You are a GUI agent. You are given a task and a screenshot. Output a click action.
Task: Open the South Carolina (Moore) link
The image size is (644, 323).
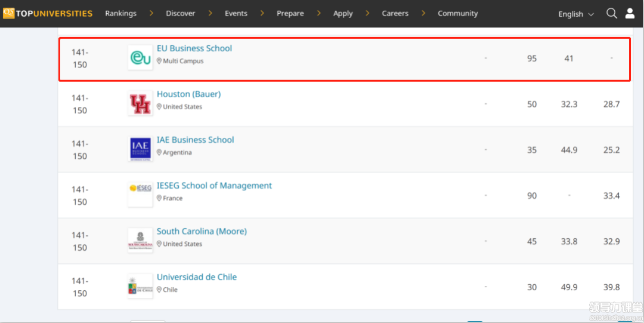(x=202, y=231)
